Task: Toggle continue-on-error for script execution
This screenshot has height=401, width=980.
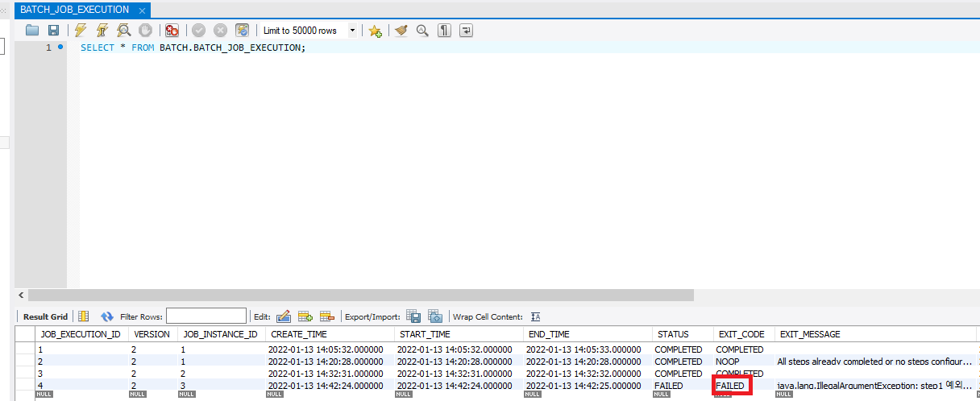Action: click(172, 31)
